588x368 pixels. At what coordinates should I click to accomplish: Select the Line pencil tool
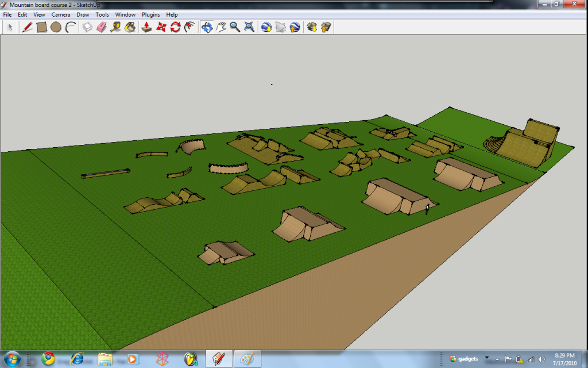pyautogui.click(x=27, y=27)
